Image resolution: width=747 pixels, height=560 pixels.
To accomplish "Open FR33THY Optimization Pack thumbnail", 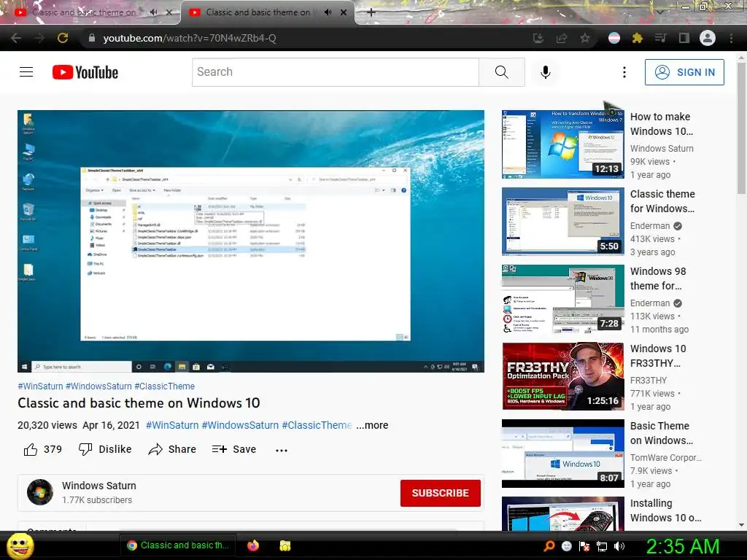I will click(562, 376).
